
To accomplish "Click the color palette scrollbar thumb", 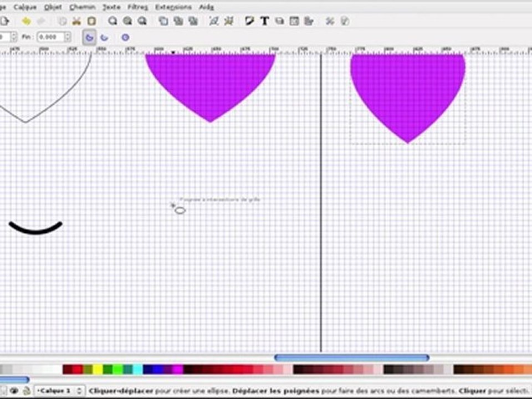I will click(x=14, y=380).
